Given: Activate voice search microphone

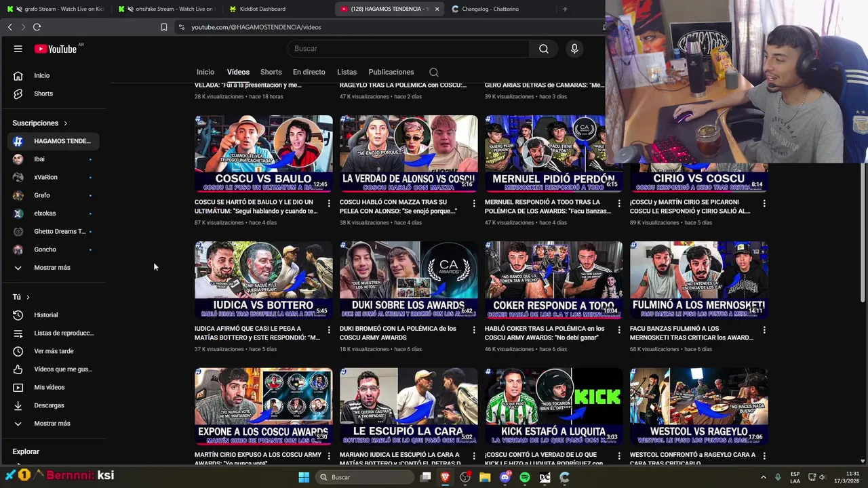Looking at the screenshot, I should click(x=574, y=49).
